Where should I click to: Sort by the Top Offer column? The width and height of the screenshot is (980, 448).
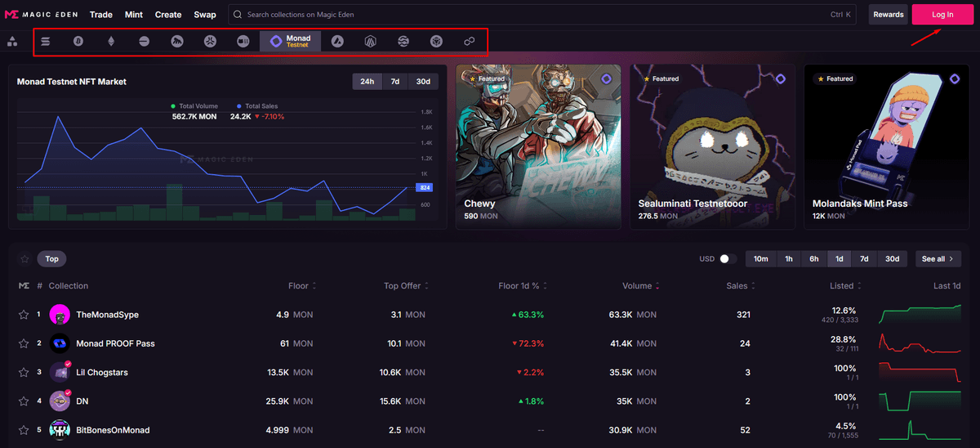click(x=407, y=286)
